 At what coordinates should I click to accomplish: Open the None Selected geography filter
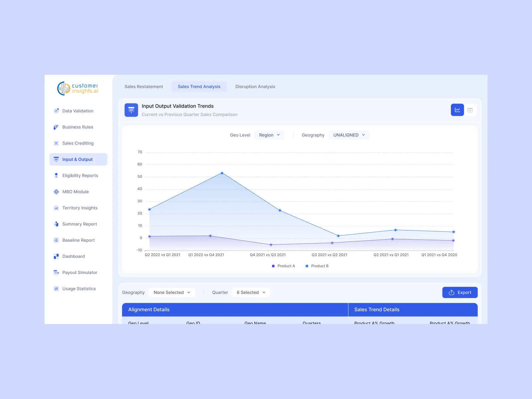coord(172,293)
